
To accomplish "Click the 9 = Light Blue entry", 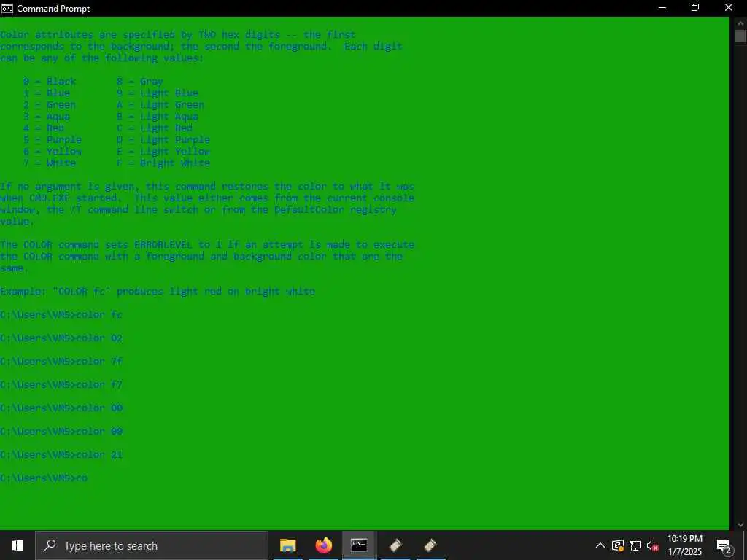I will (x=158, y=93).
